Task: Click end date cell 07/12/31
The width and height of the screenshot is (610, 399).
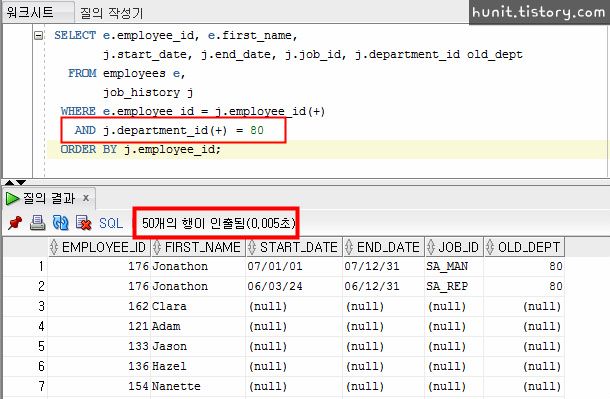Action: point(384,266)
